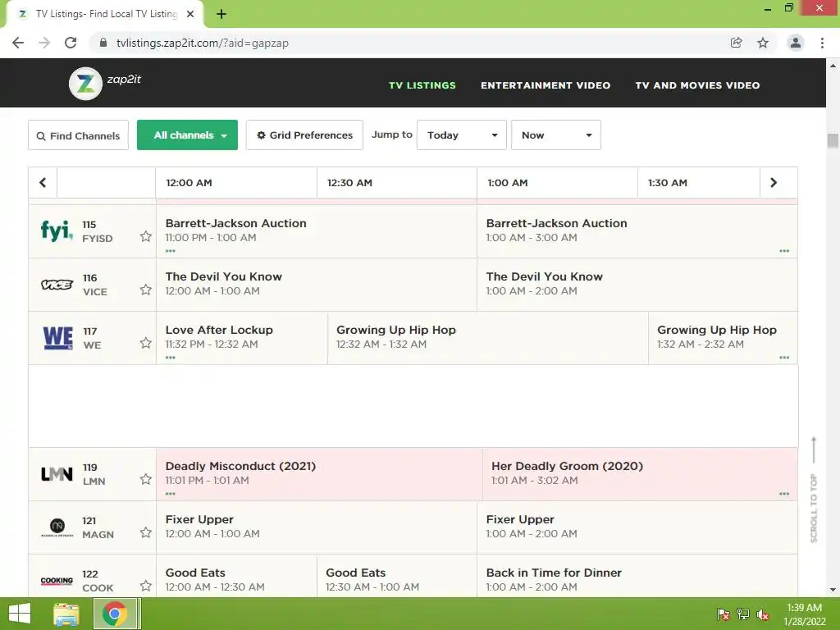Open Chrome profile icon
840x630 pixels.
click(x=796, y=43)
